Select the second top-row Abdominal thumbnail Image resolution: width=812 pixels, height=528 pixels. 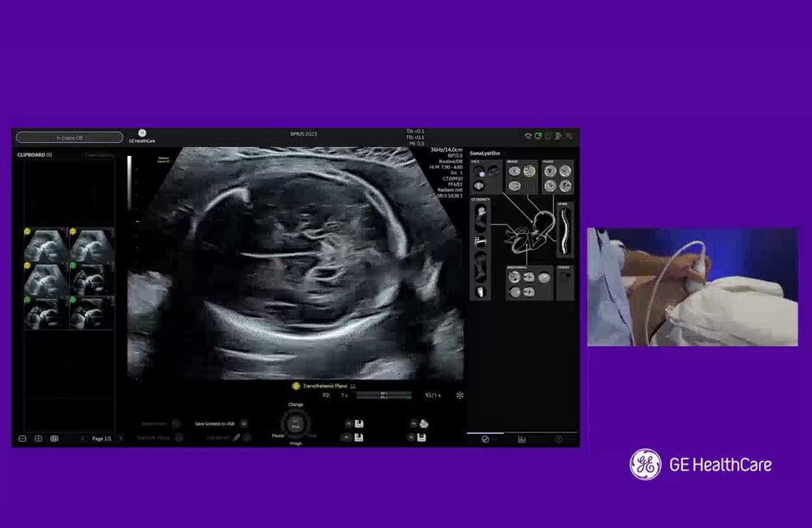click(529, 277)
